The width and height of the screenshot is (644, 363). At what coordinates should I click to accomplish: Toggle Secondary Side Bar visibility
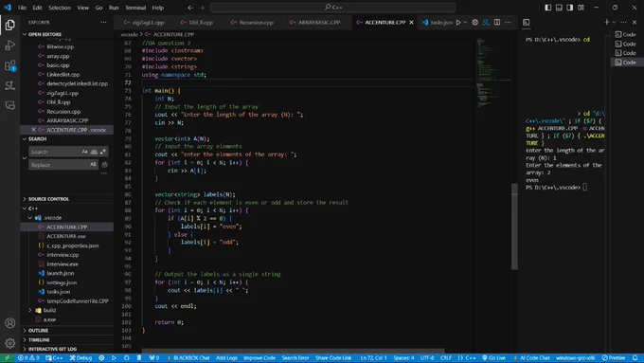click(x=570, y=8)
